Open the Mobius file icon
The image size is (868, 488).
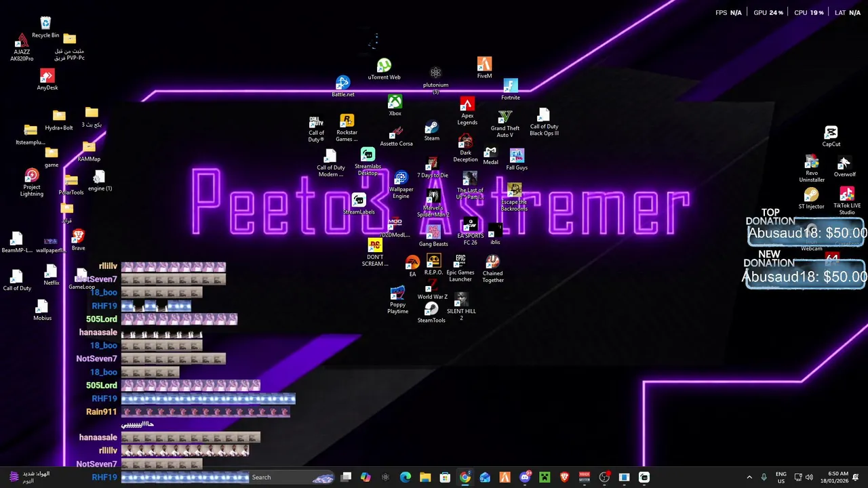click(42, 310)
